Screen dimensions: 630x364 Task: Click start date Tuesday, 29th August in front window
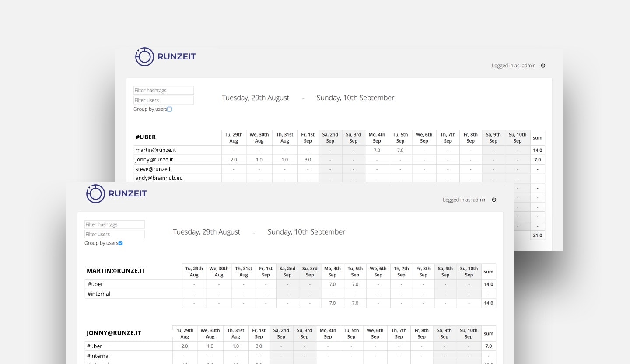[x=206, y=232]
